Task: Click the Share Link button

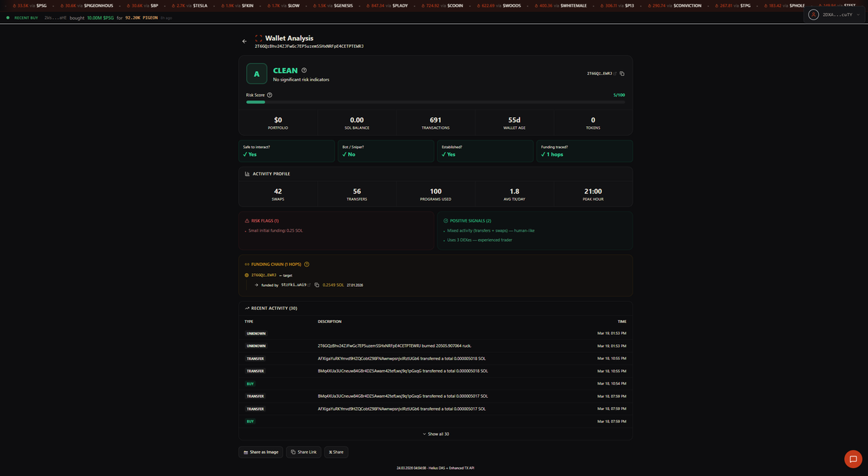Action: (303, 452)
